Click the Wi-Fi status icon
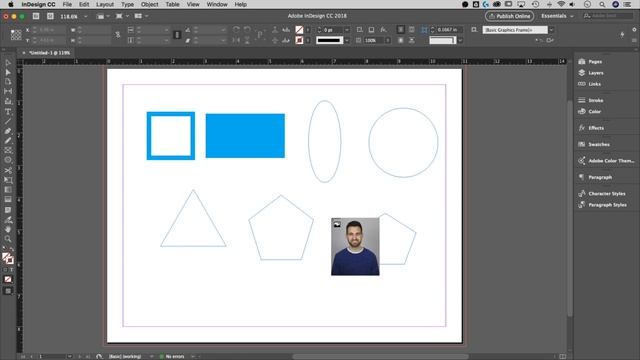The height and width of the screenshot is (360, 640). [561, 4]
